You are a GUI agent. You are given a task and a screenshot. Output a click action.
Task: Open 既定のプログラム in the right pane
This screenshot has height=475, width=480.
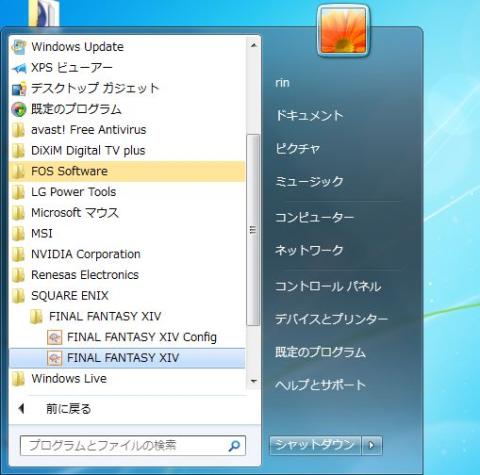320,352
